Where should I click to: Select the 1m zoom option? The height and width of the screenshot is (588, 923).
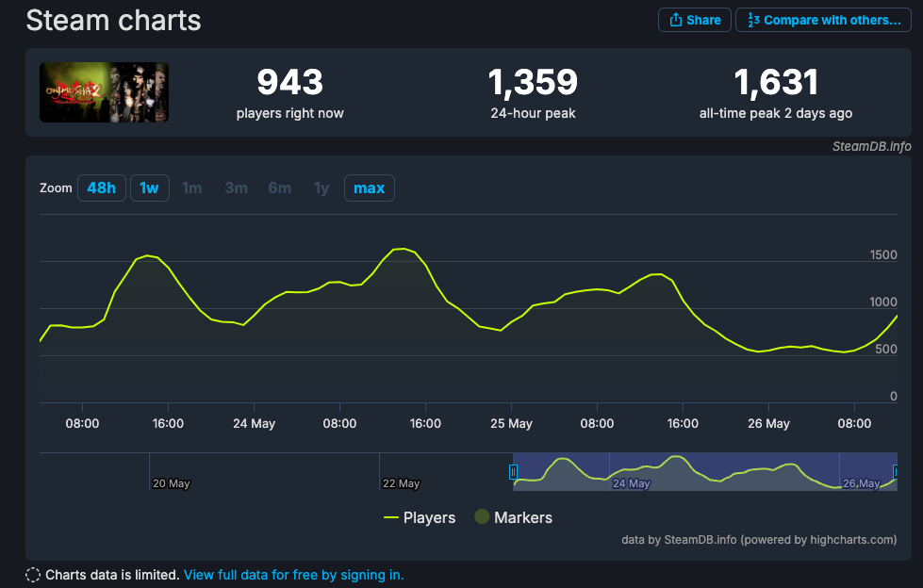(192, 188)
